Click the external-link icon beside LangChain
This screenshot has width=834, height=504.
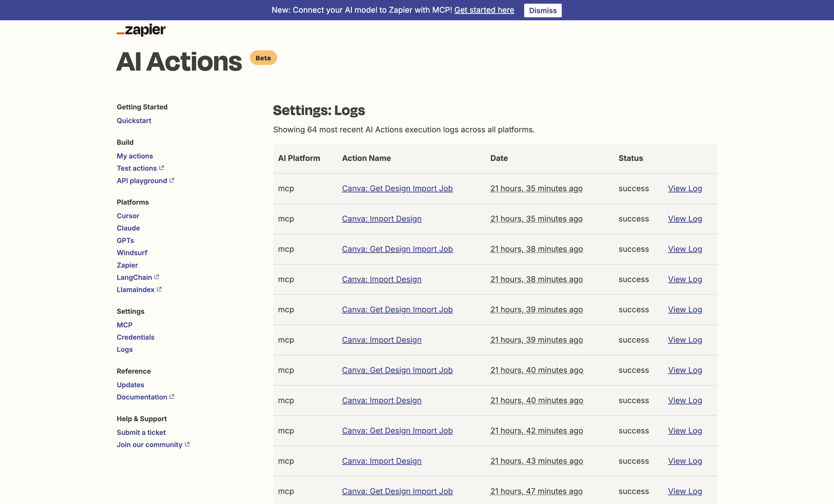pos(157,277)
